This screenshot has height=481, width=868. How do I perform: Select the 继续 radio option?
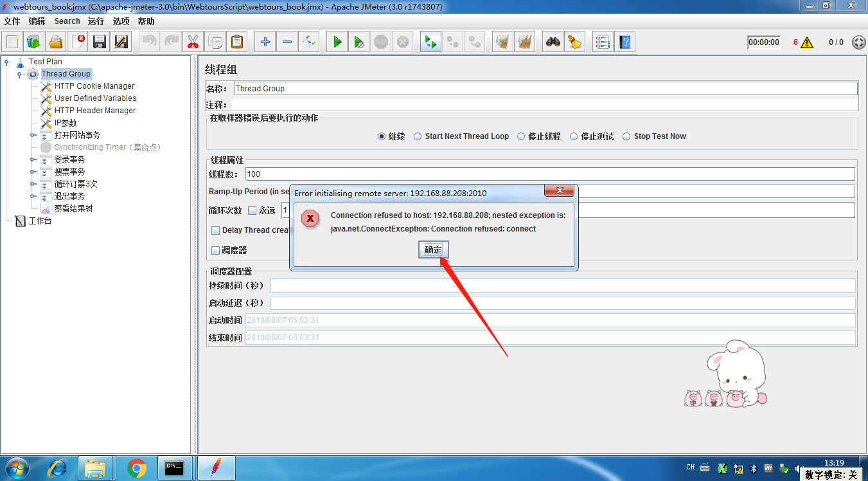tap(382, 136)
